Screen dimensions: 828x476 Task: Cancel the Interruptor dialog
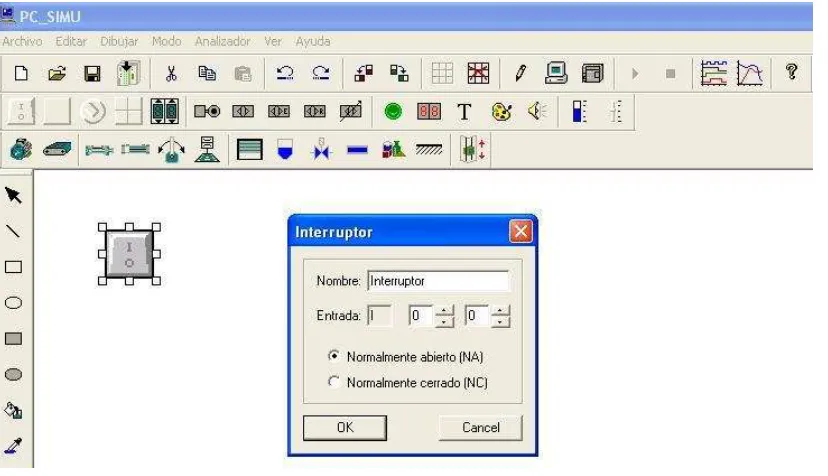pyautogui.click(x=481, y=427)
